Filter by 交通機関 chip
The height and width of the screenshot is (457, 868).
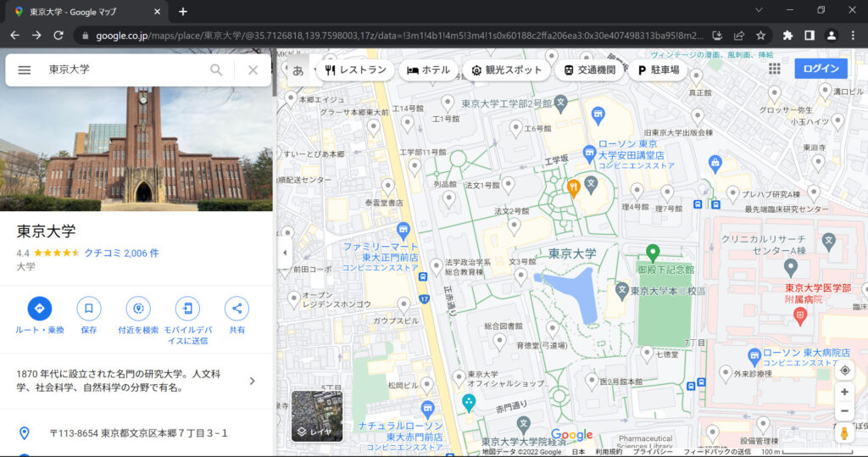(x=590, y=70)
